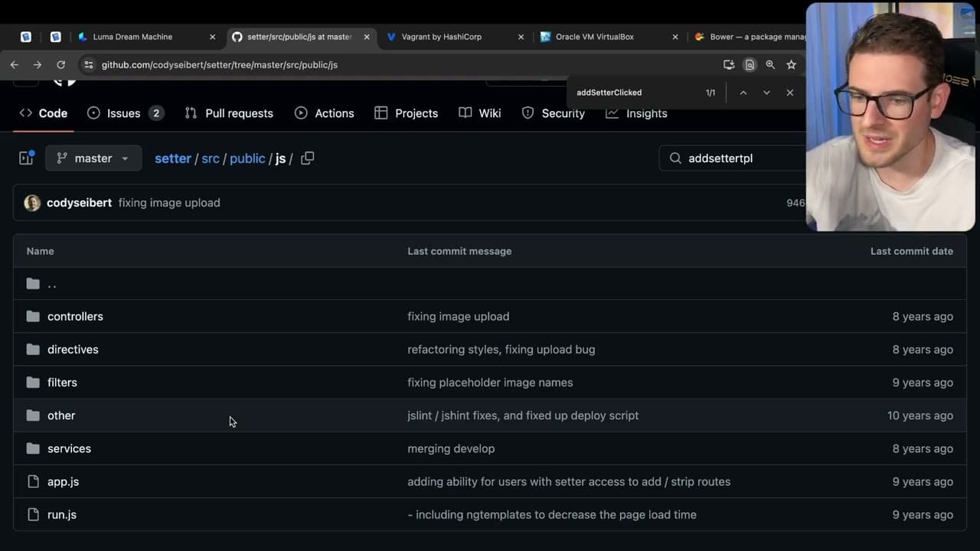Navigate to src breadcrumb folder

click(211, 158)
